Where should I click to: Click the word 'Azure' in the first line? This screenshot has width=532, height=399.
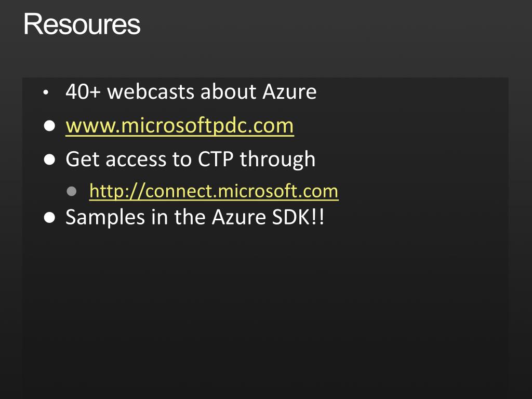[x=289, y=91]
